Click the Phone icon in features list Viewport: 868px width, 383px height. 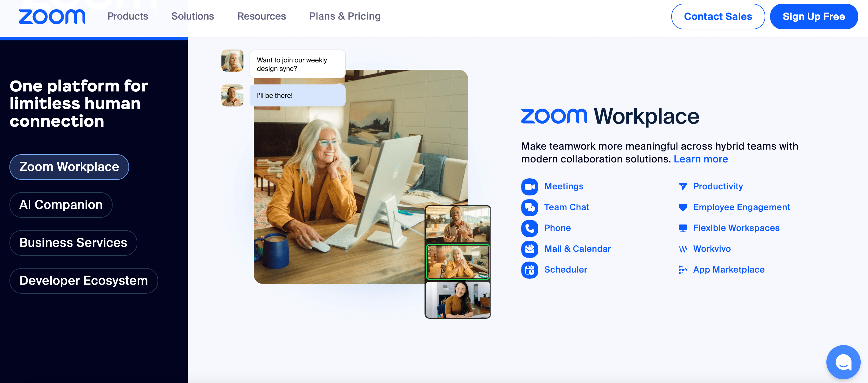coord(529,228)
